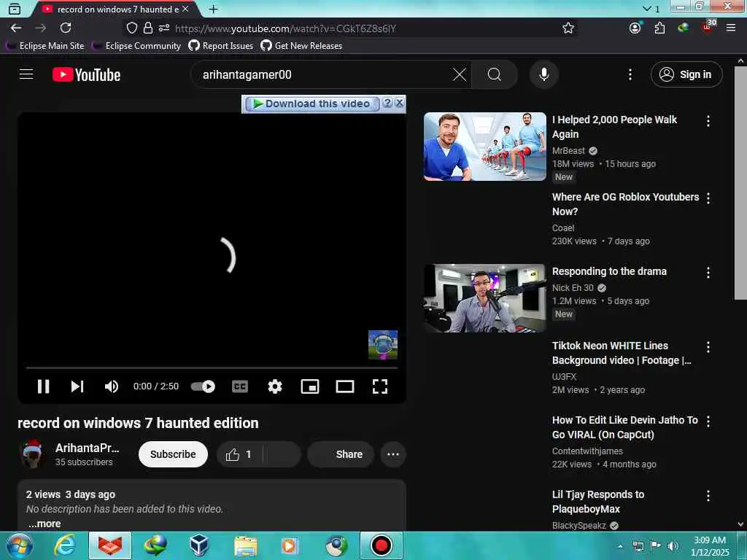Open options for Responding to the drama

708,273
